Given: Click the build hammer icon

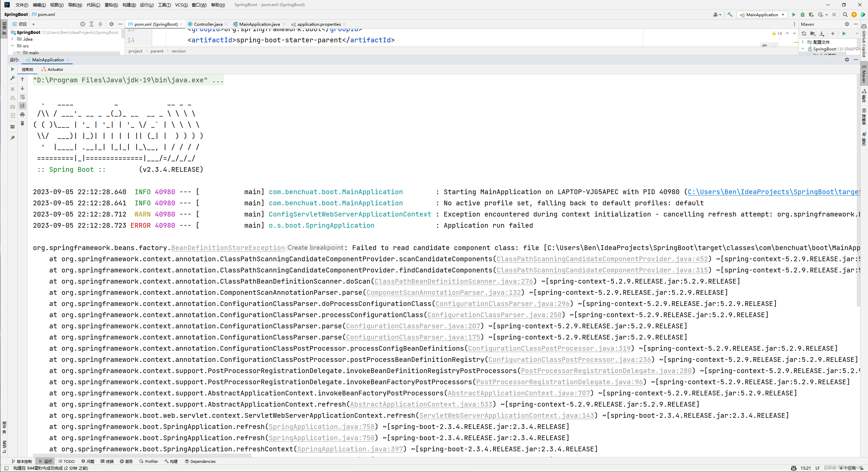Looking at the screenshot, I should point(730,15).
